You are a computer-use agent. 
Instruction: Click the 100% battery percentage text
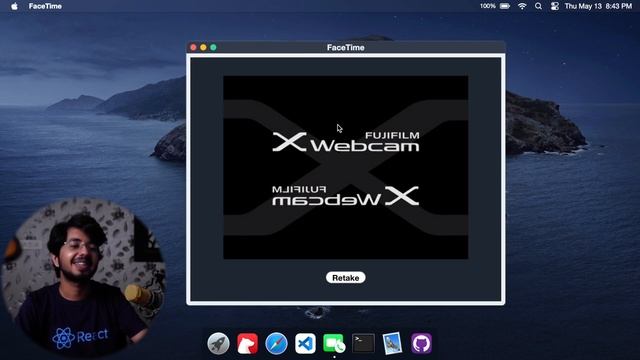tap(488, 6)
